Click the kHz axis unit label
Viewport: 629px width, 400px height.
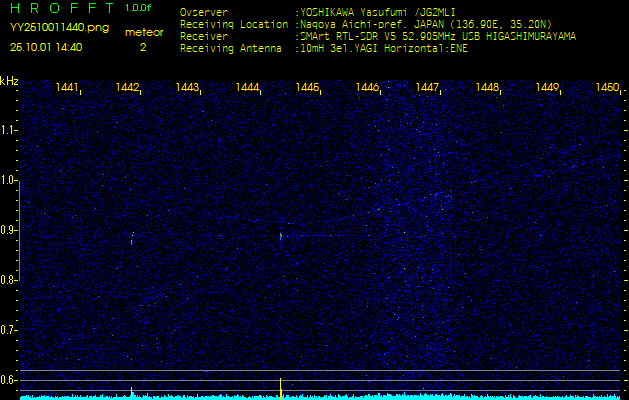pos(9,80)
